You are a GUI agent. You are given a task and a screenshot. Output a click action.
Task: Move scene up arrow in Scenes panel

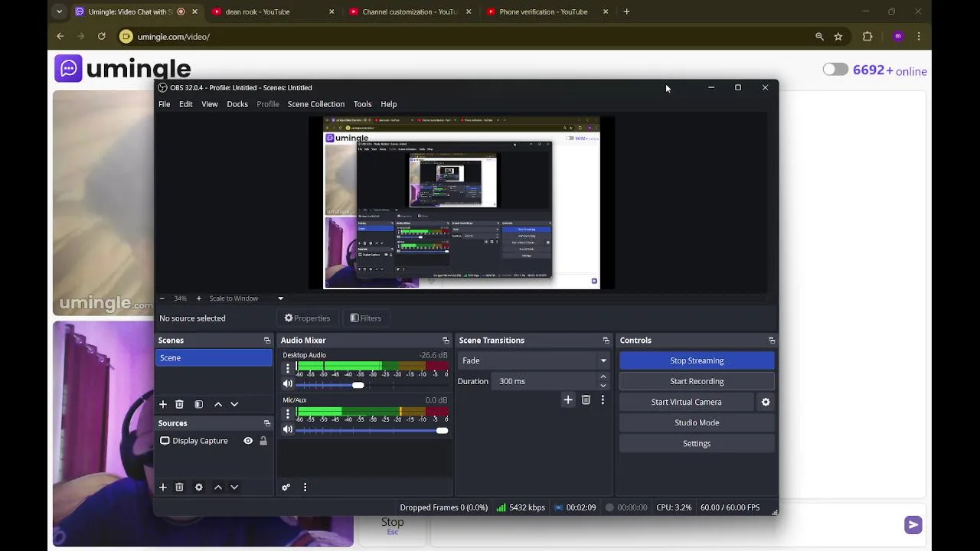[x=218, y=404]
